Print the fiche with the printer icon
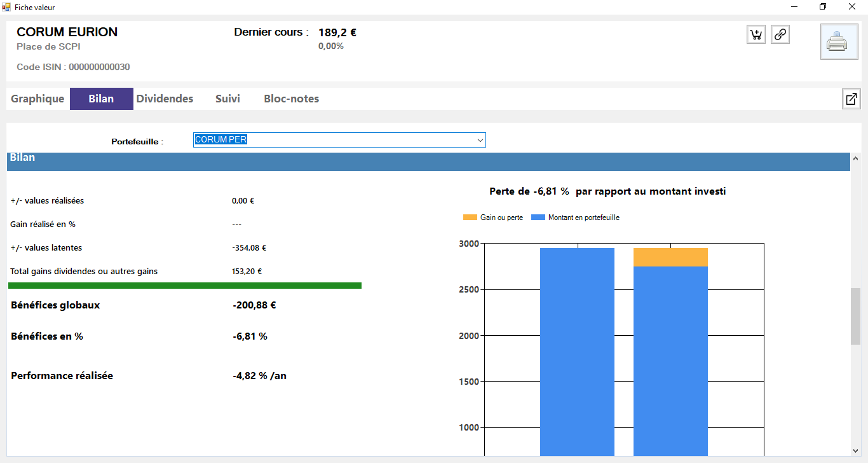The image size is (868, 463). [x=839, y=42]
